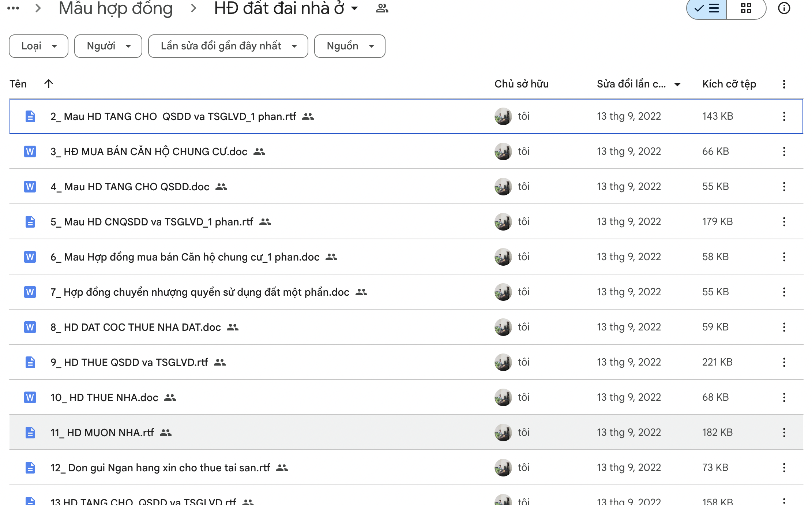Select file 7_ Hợp đồng chuyển nhượng quyền sử dụng đất
Image resolution: width=812 pixels, height=505 pixels.
(206, 292)
